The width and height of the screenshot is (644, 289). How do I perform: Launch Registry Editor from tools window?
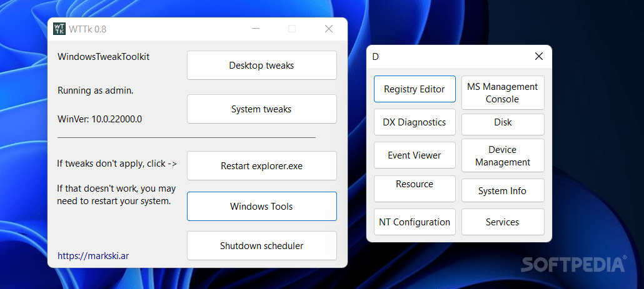pyautogui.click(x=415, y=89)
